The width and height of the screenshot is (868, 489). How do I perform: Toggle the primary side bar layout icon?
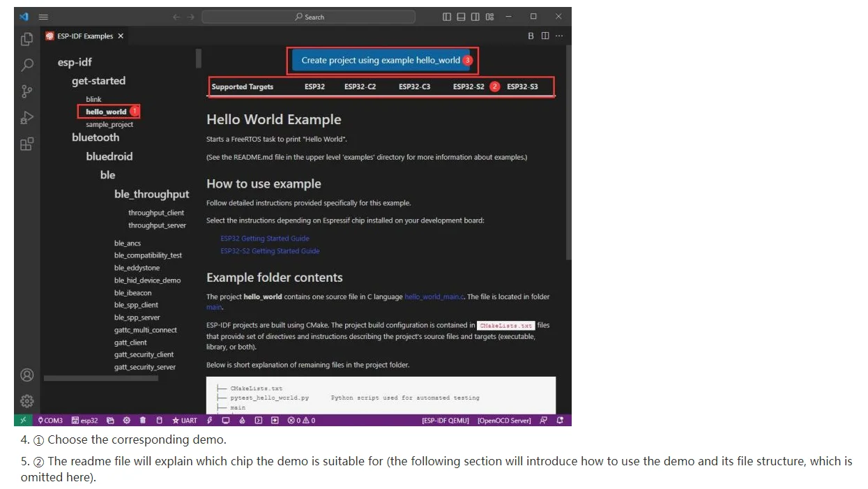[447, 17]
